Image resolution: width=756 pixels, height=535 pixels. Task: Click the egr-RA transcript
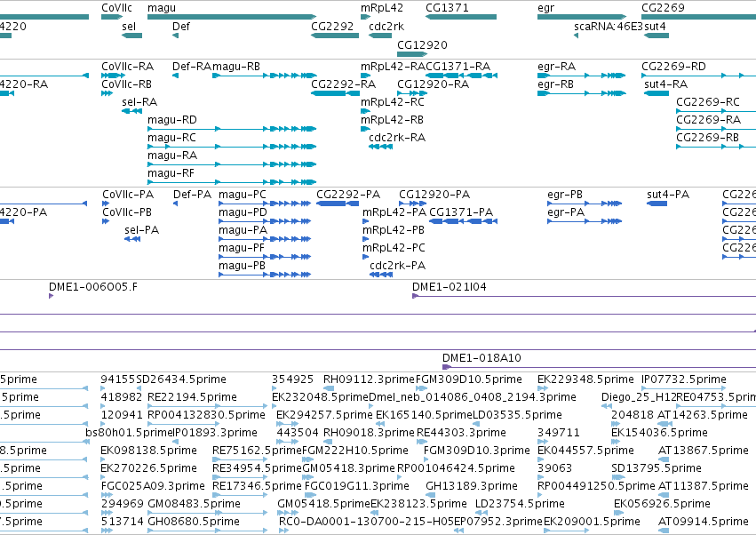point(582,76)
